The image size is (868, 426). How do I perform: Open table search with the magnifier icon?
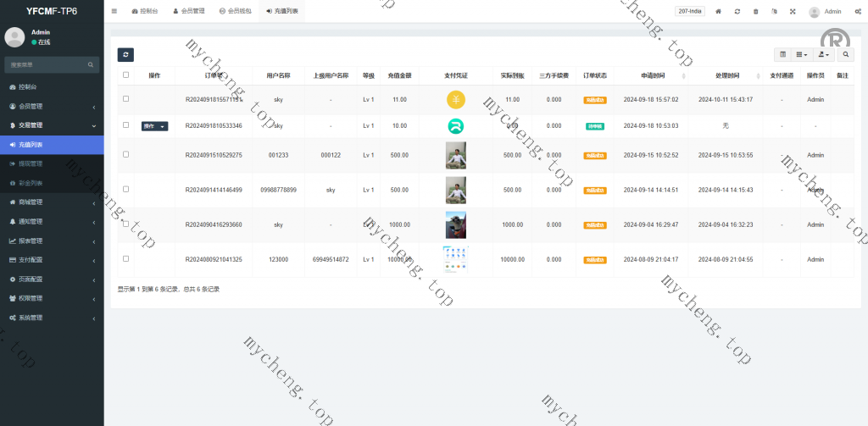[845, 54]
